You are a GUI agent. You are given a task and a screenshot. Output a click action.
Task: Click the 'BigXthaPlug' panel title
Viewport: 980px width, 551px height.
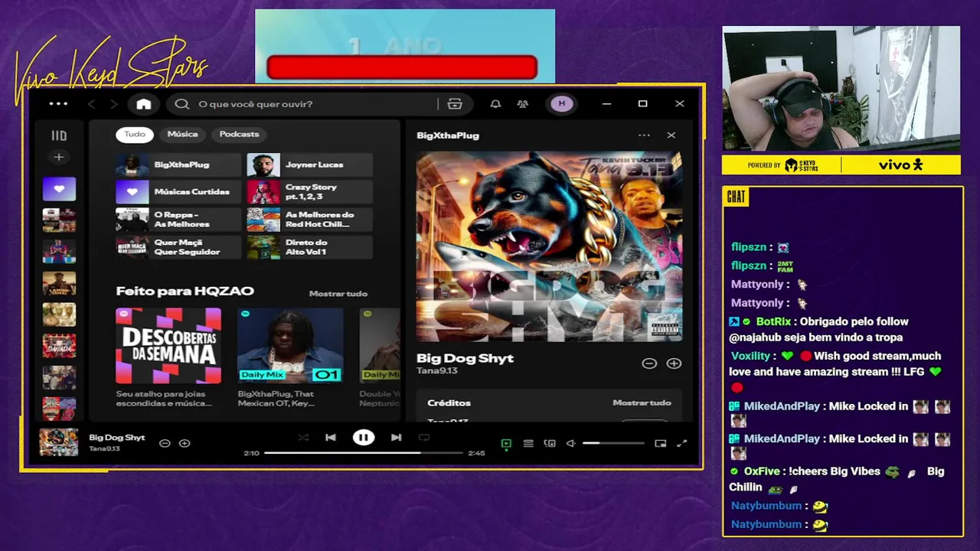(448, 135)
